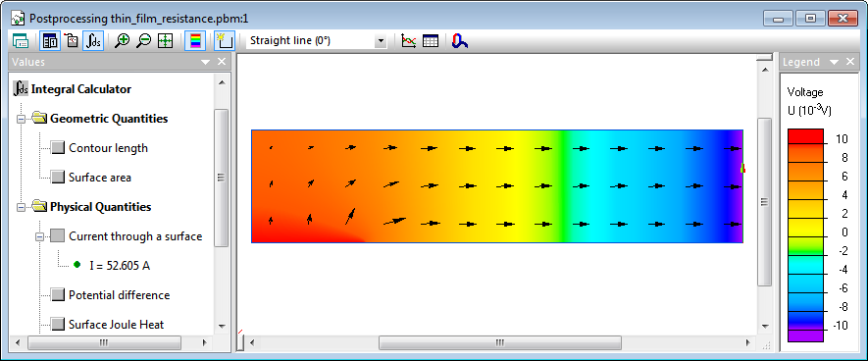
Task: Open the X-Y plot graph icon
Action: (x=409, y=41)
